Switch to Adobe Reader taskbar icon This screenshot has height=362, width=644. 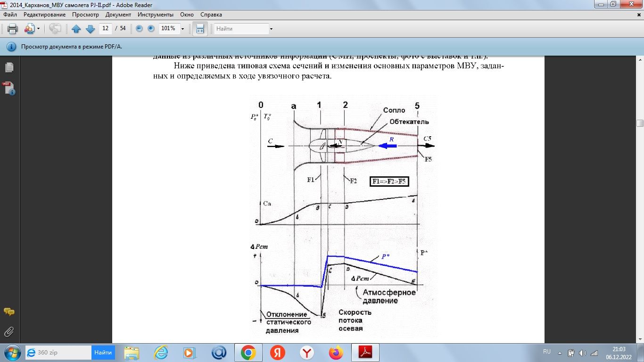[x=366, y=353]
